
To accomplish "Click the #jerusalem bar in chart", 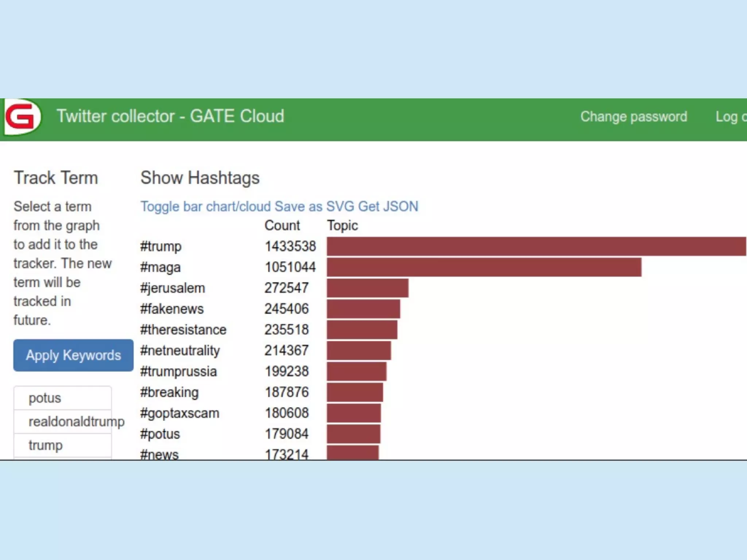I will tap(367, 288).
